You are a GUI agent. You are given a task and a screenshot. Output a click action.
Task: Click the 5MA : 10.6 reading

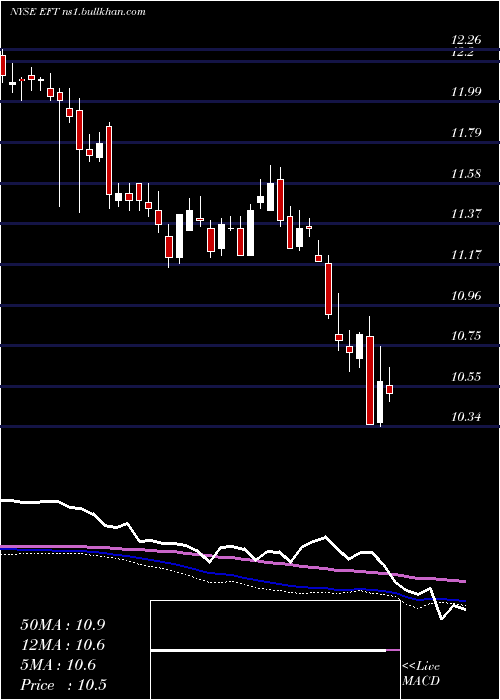pyautogui.click(x=58, y=665)
